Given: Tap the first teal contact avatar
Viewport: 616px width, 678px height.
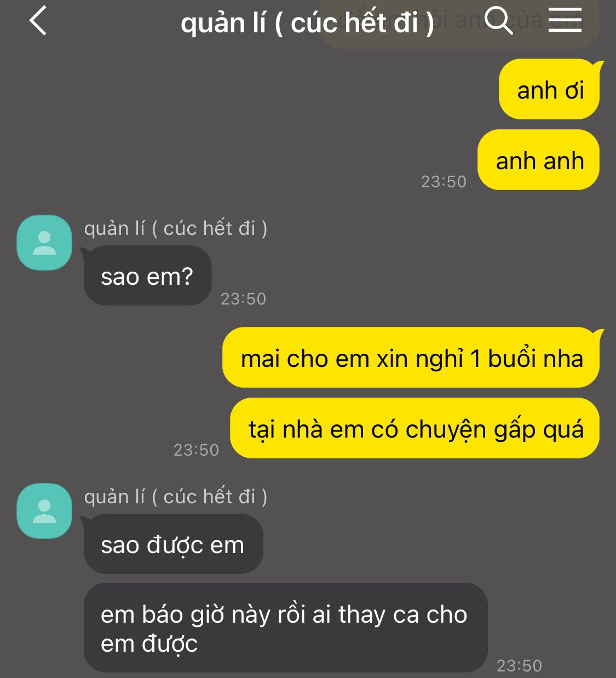Looking at the screenshot, I should (44, 243).
